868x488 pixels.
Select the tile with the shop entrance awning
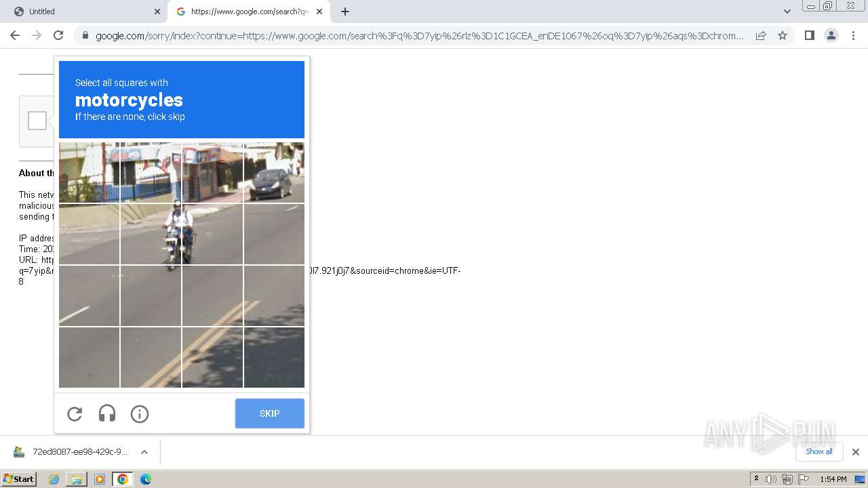tap(212, 172)
